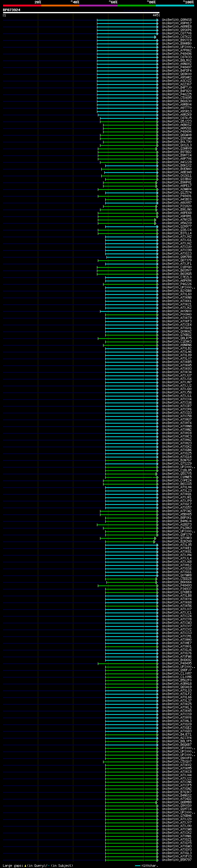
Task: Select UniRef100_A9TTT0 label
Action: coord(177,108)
